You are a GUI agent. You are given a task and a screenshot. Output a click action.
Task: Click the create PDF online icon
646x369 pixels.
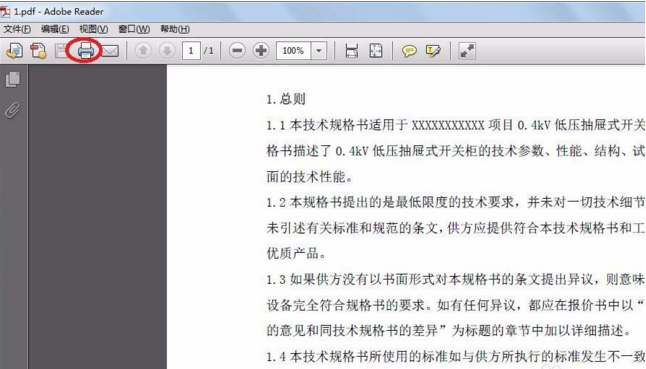[x=14, y=51]
